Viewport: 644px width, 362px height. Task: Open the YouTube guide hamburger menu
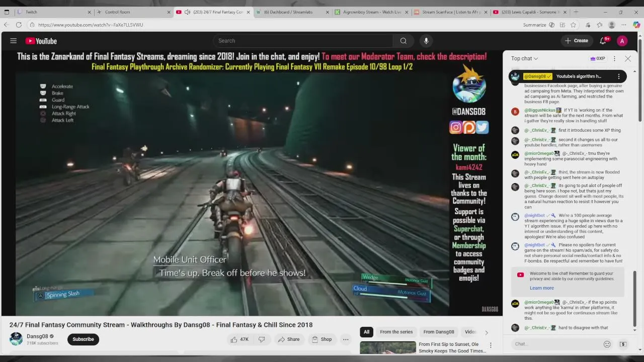click(14, 41)
